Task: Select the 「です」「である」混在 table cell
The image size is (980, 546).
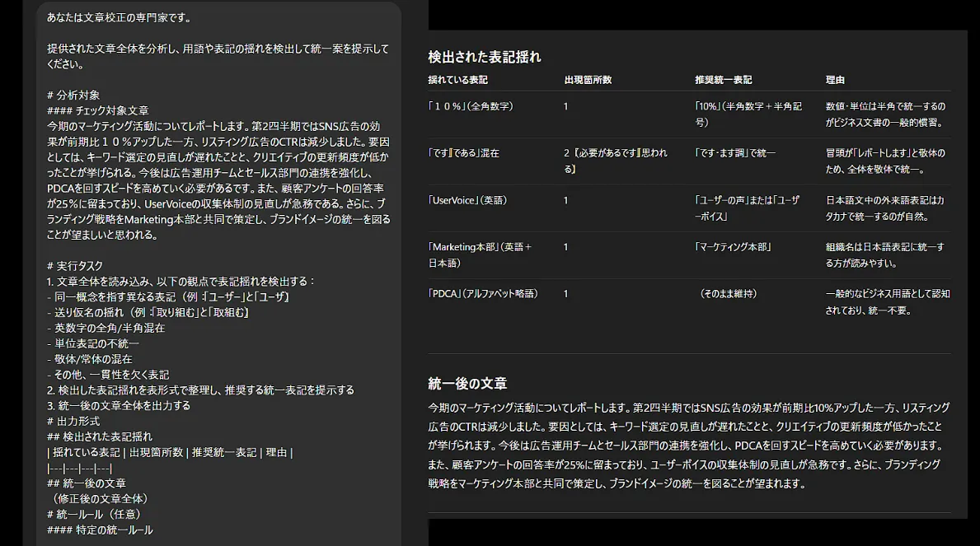Action: click(x=463, y=153)
